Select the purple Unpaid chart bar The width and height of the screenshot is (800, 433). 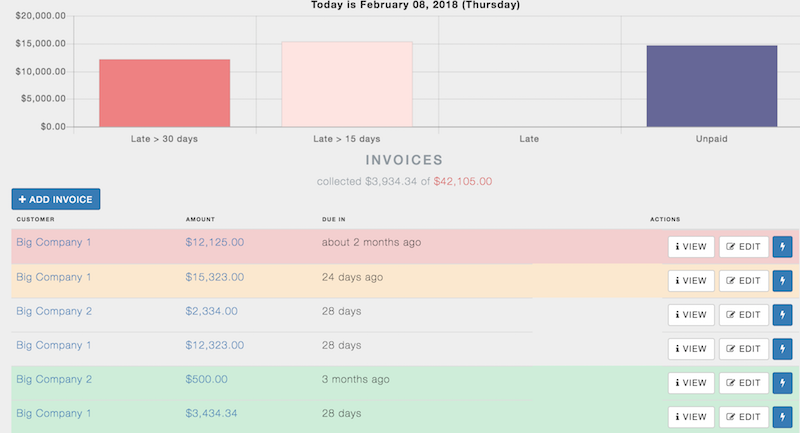712,86
